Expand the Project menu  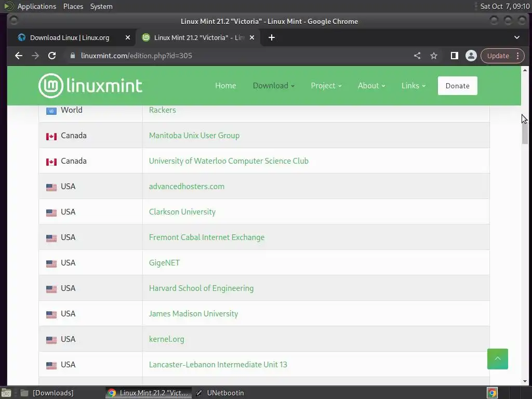(326, 86)
